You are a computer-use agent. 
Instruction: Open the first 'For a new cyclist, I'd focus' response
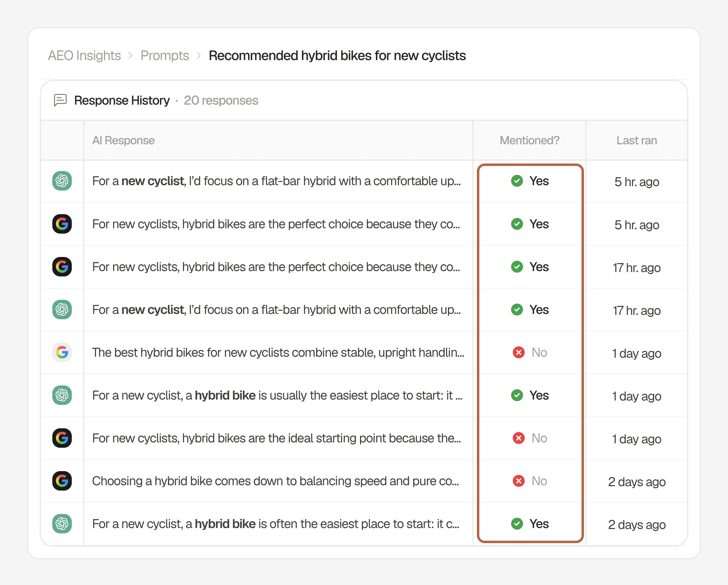pos(277,181)
